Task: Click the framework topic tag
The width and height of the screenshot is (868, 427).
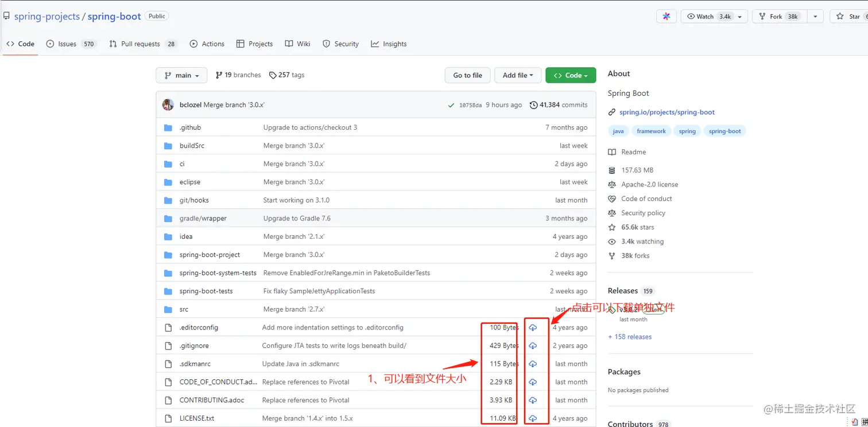Action: [651, 131]
